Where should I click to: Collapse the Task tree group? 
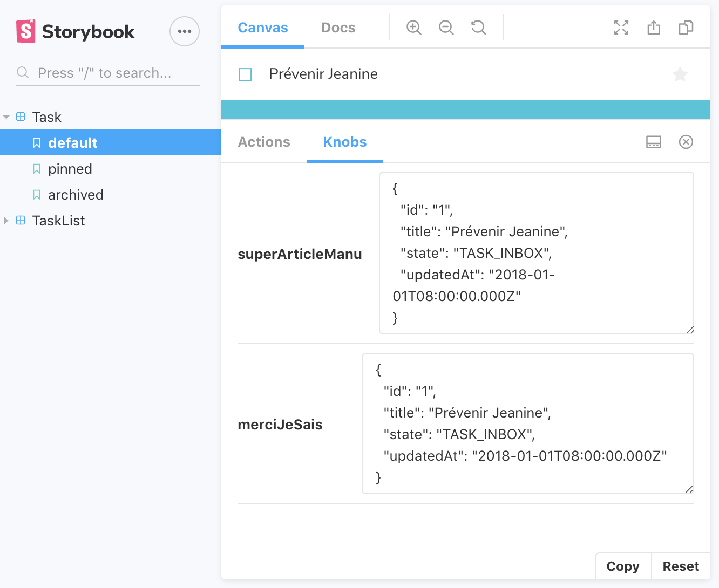[6, 117]
